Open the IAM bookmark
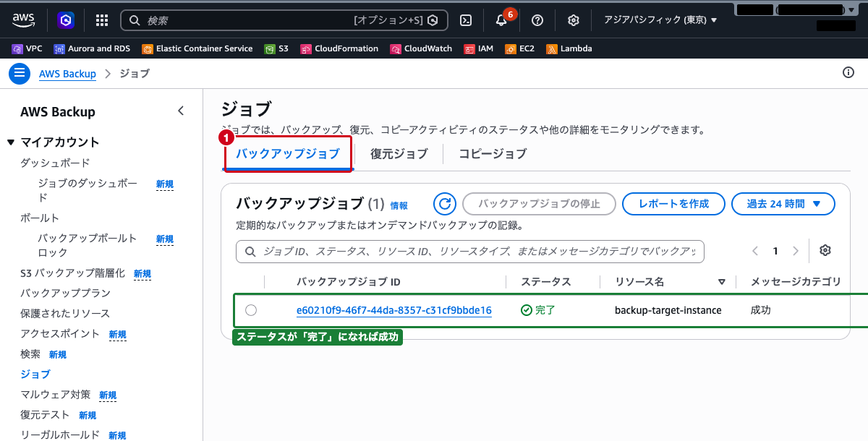The image size is (868, 441). (x=479, y=48)
